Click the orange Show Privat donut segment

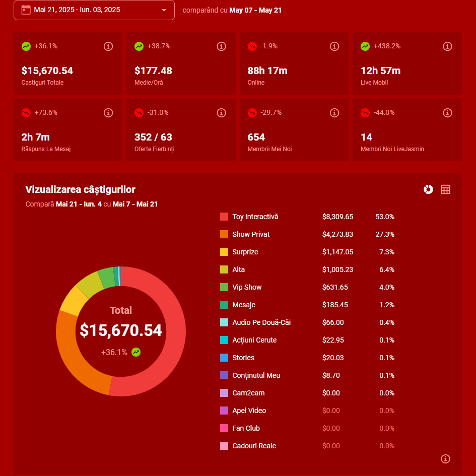[x=76, y=353]
